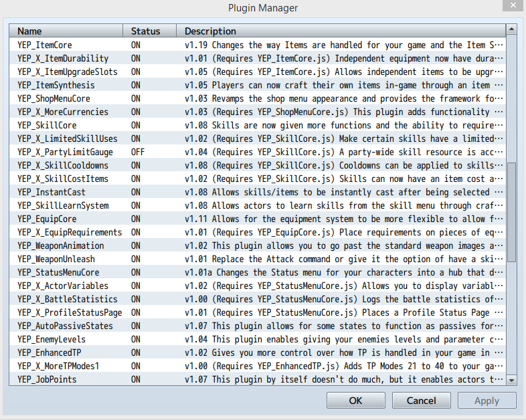
Task: Click the Apply button
Action: click(487, 401)
